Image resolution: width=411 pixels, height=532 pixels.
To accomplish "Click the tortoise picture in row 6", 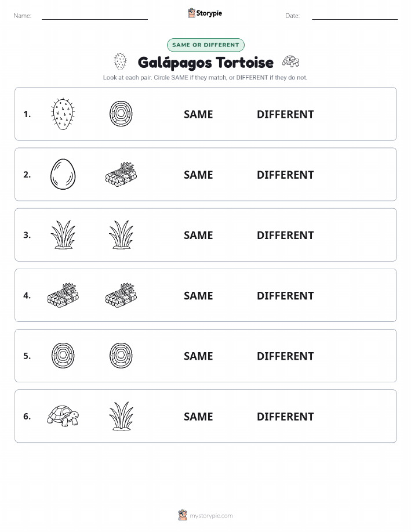I will 63,415.
